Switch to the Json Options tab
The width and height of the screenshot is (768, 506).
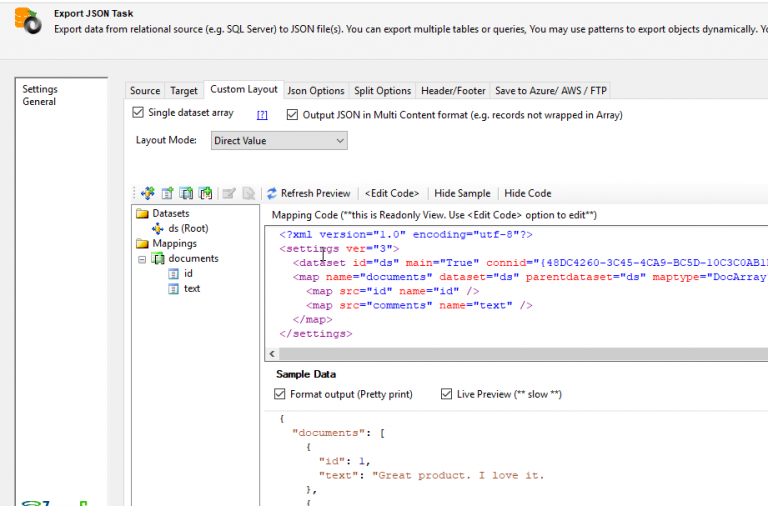[315, 91]
